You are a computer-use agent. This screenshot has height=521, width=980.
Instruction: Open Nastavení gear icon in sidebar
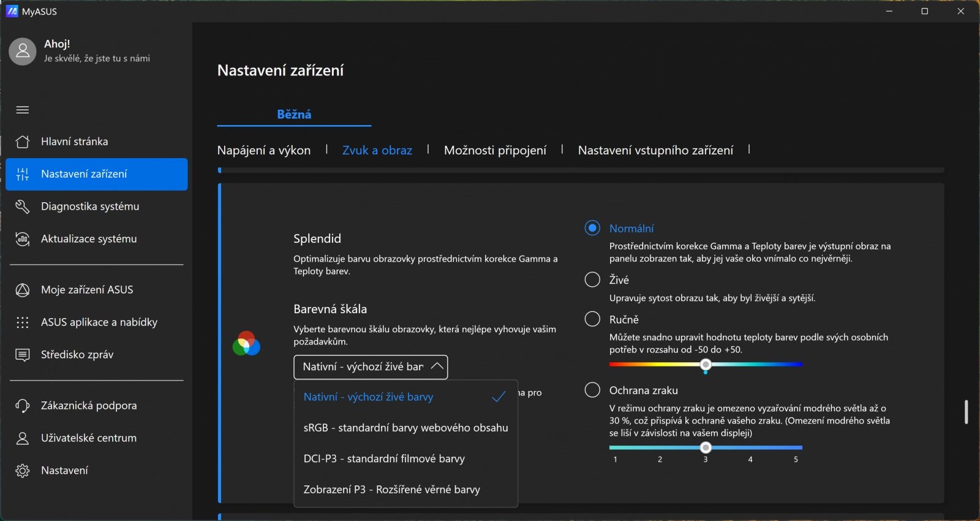pyautogui.click(x=23, y=471)
